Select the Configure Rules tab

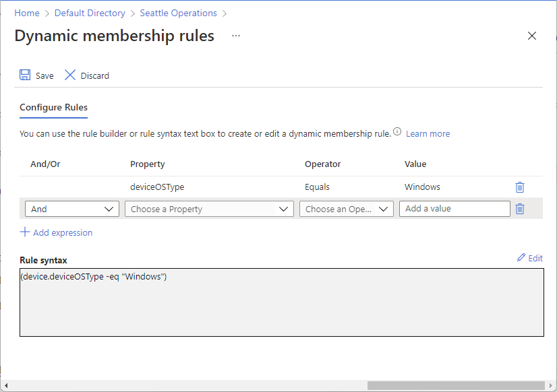point(54,107)
